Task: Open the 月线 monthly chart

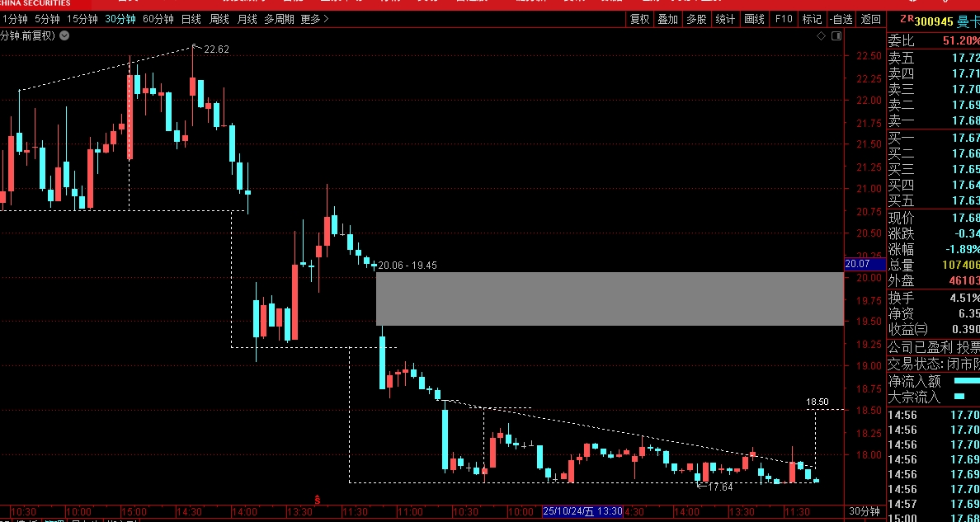Action: [247, 20]
